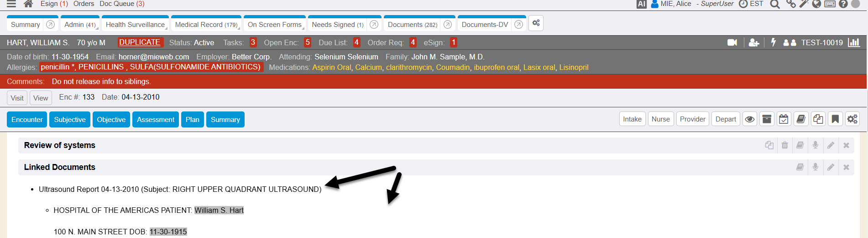
Task: Click the video camera icon in patient header
Action: click(x=732, y=42)
